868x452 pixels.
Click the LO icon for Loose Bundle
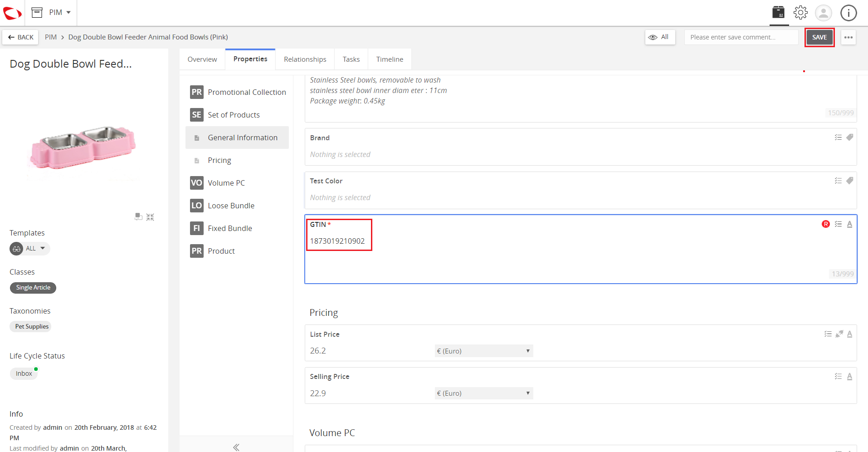coord(196,206)
